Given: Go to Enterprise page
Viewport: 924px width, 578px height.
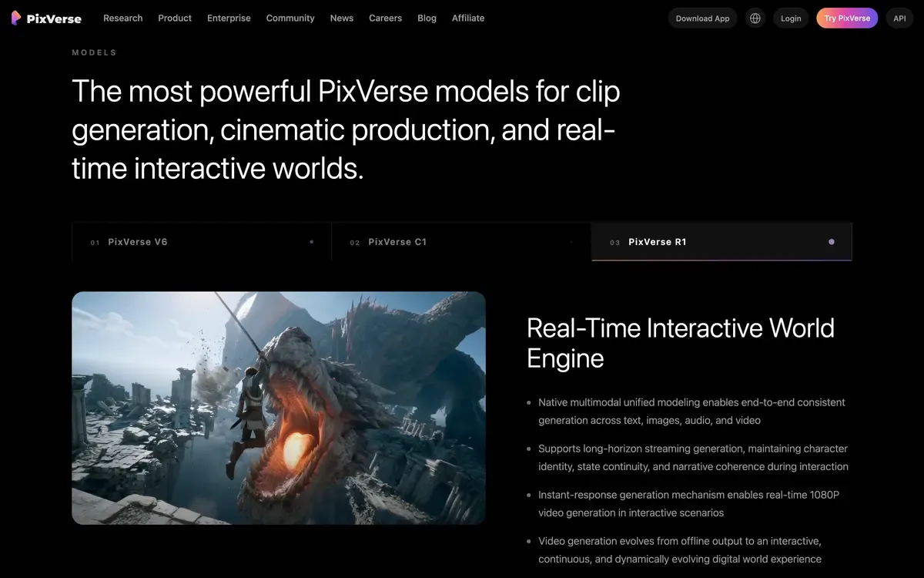Looking at the screenshot, I should pyautogui.click(x=229, y=18).
